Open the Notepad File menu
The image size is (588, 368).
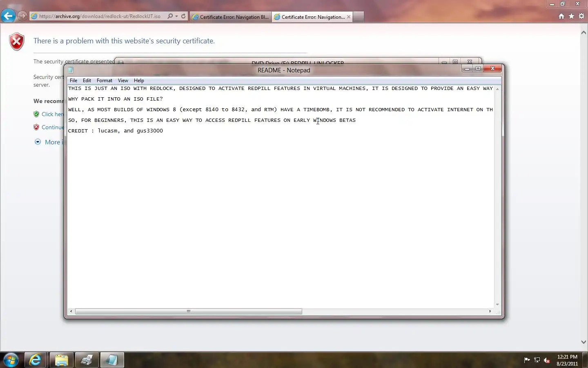tap(73, 81)
